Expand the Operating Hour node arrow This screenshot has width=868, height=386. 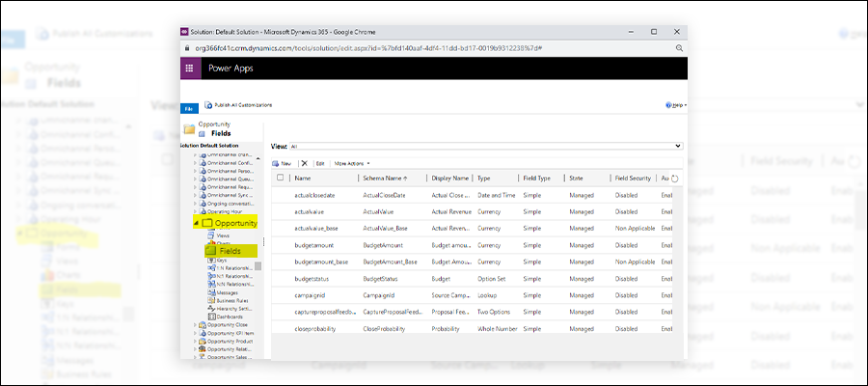click(x=195, y=211)
